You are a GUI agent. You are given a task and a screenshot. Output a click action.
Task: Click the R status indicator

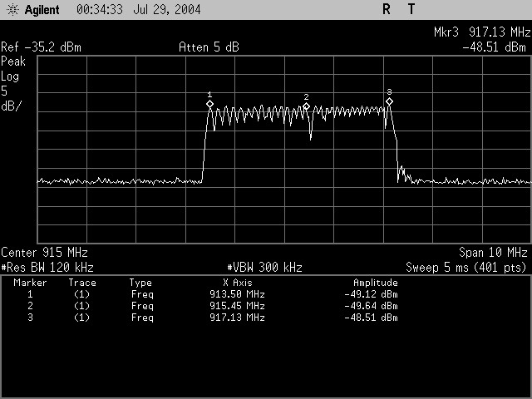[x=387, y=10]
